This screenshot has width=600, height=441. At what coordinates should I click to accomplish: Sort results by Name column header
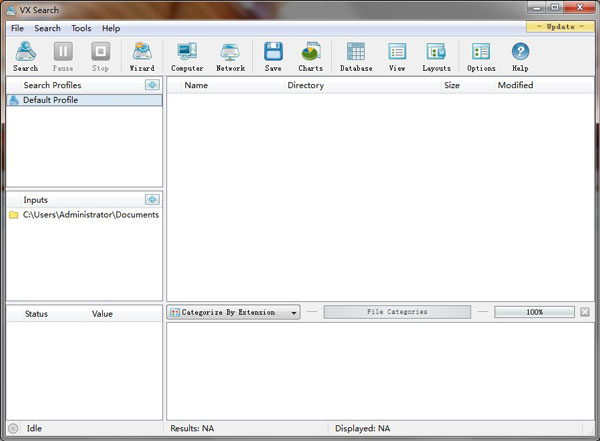tap(196, 85)
